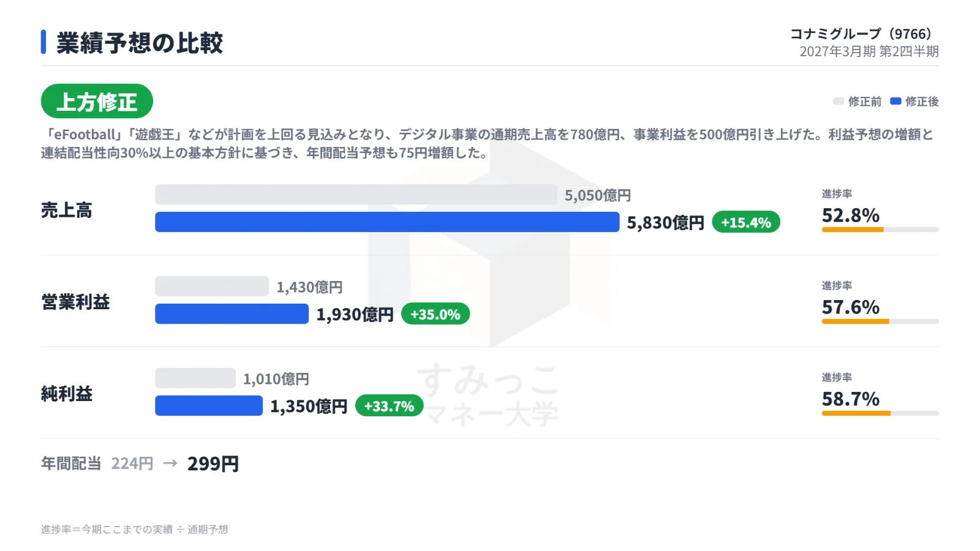Click the 年間配当 label

pos(71,463)
